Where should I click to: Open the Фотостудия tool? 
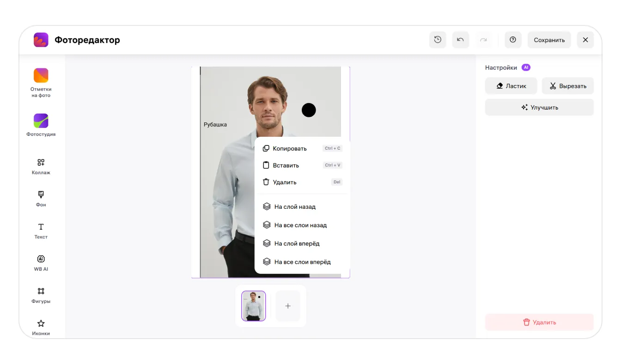41,125
